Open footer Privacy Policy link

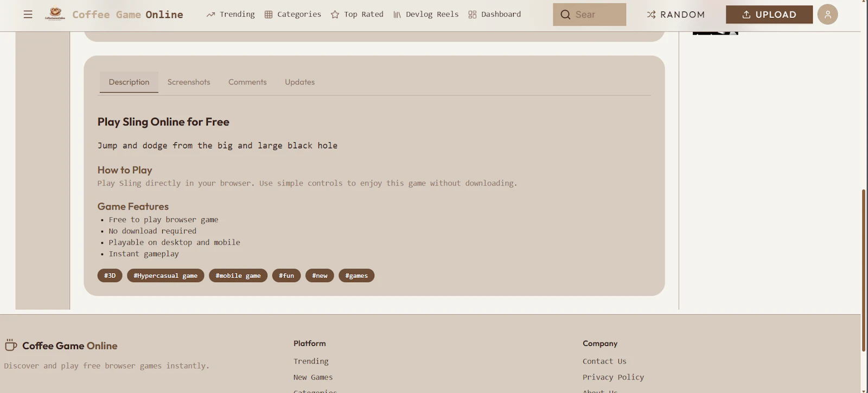tap(613, 377)
